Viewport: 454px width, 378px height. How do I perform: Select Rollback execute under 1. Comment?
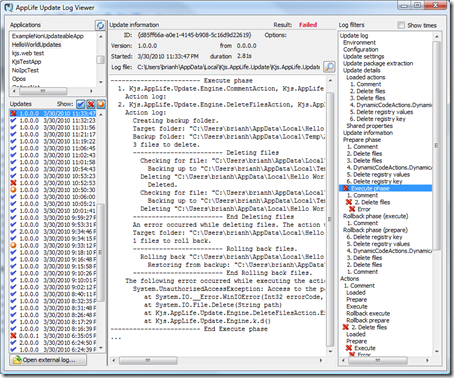coord(368,313)
